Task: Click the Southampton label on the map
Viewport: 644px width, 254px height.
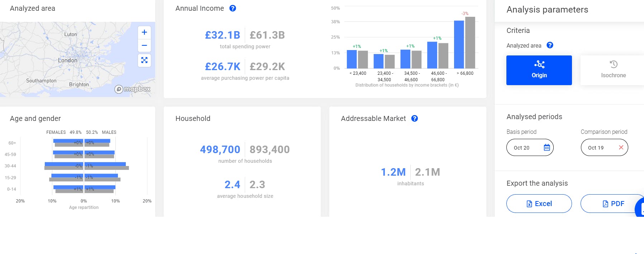Action: pos(41,81)
